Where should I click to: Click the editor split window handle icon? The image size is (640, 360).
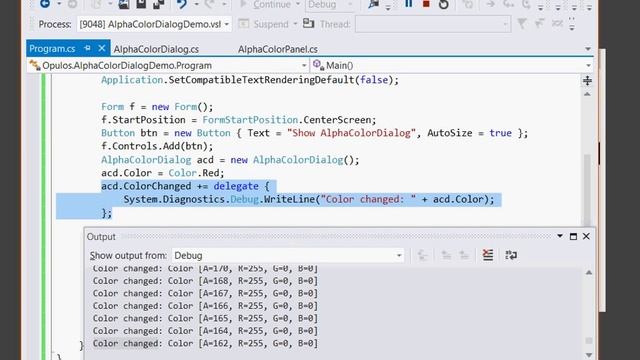point(587,81)
